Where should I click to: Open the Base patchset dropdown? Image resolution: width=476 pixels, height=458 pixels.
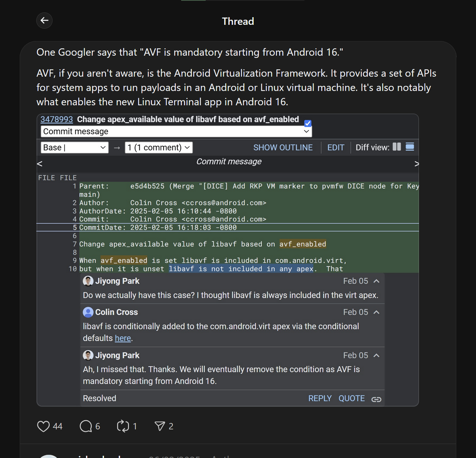pos(75,148)
